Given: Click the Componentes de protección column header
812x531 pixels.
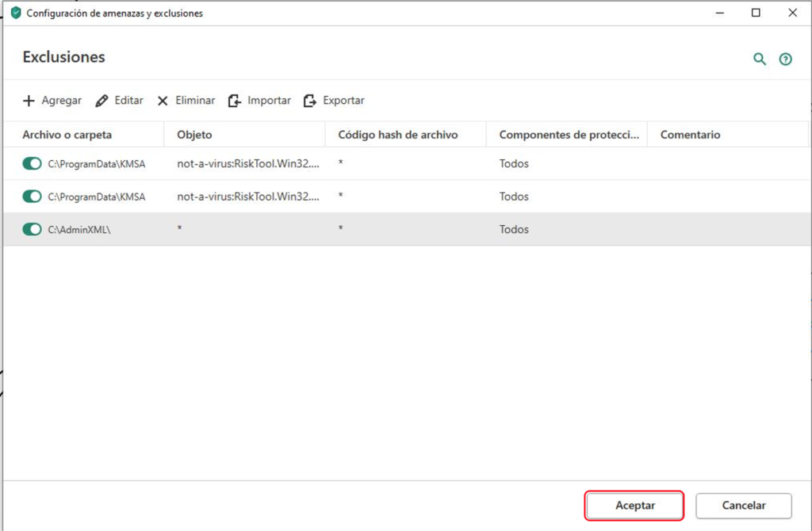Looking at the screenshot, I should click(x=569, y=135).
